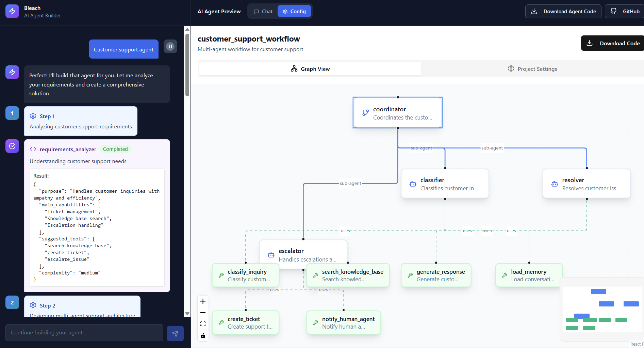This screenshot has height=348, width=644.
Task: Click the chat scrollbar up arrow
Action: tap(187, 30)
